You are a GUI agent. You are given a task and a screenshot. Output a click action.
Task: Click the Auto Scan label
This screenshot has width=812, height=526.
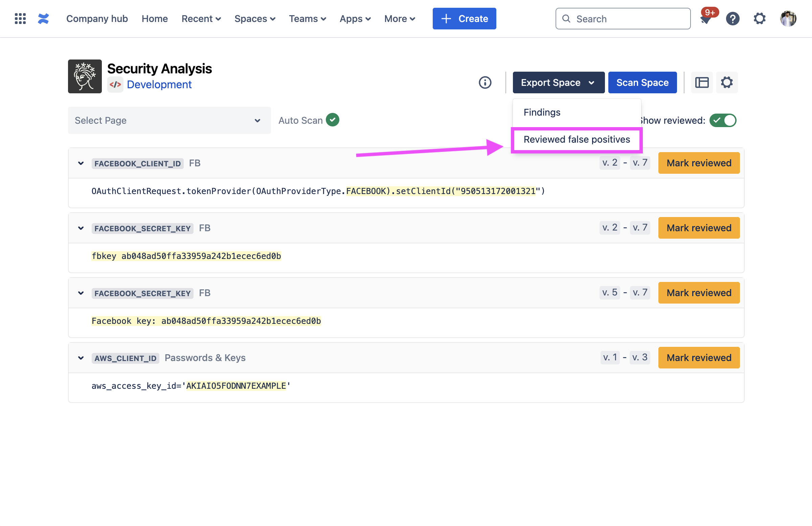tap(300, 120)
